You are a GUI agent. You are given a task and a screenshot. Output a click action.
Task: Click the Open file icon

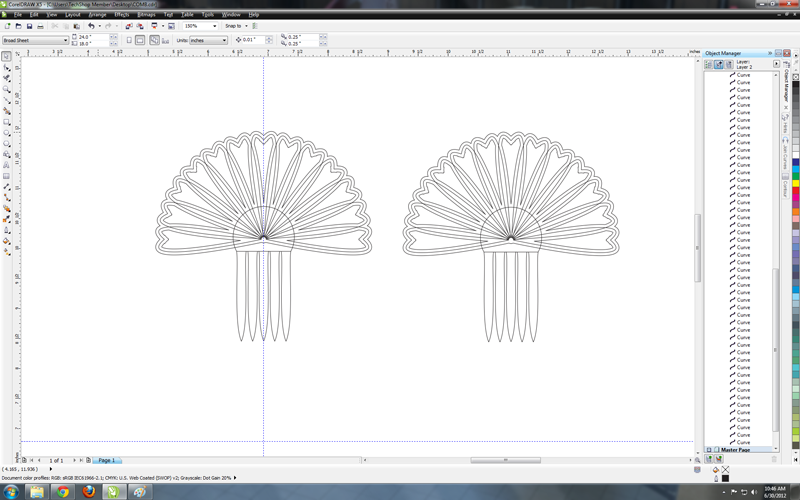click(x=18, y=26)
